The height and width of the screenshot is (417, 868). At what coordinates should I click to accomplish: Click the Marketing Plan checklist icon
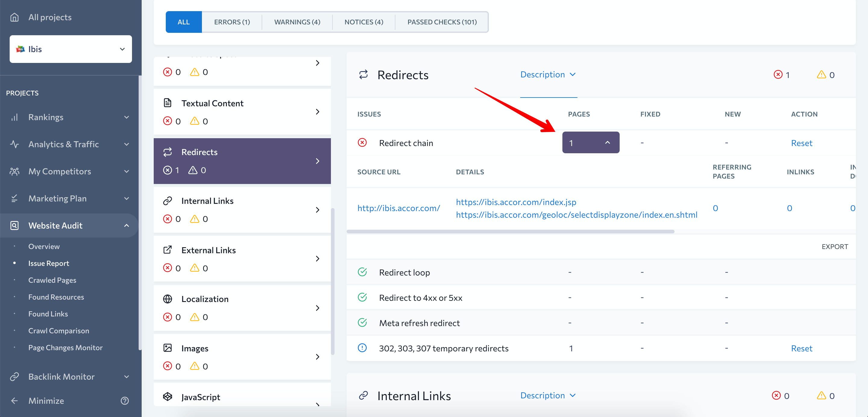14,198
